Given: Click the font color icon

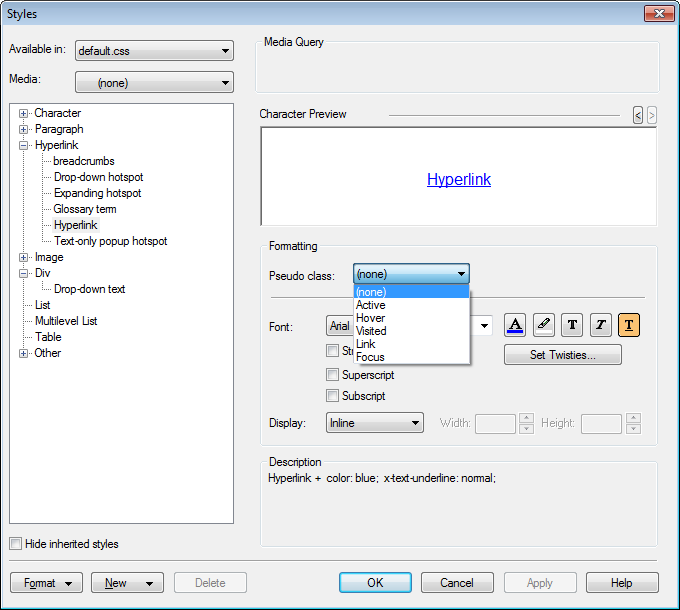Looking at the screenshot, I should point(515,325).
